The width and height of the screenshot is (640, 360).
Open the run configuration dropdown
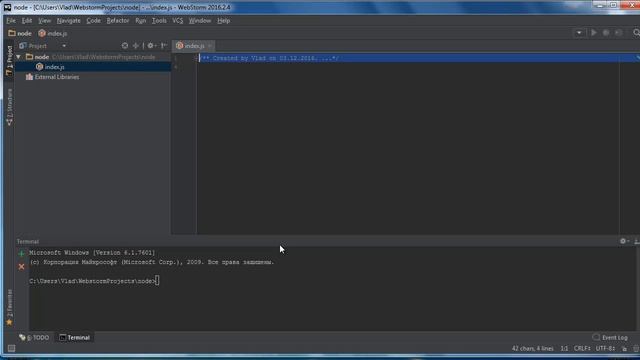pos(579,33)
